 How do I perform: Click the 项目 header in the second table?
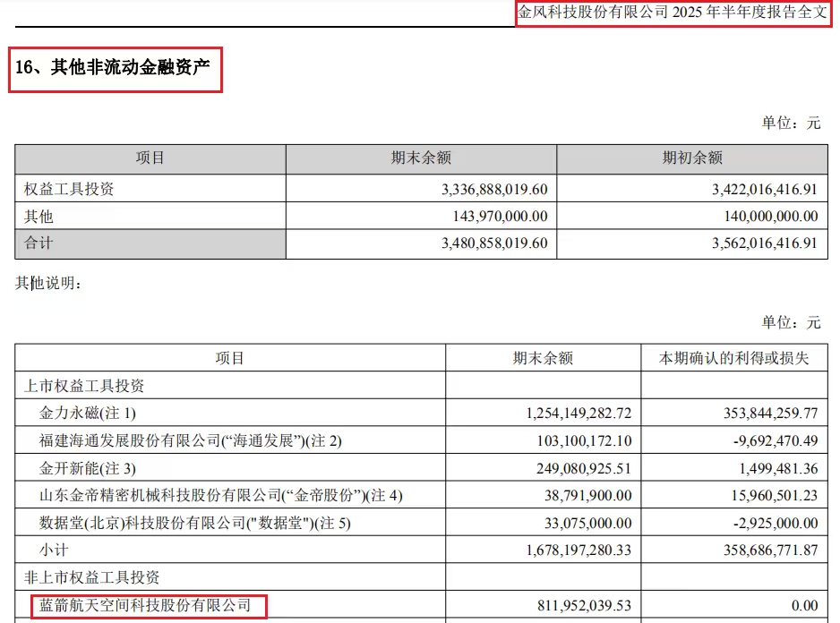[x=230, y=358]
